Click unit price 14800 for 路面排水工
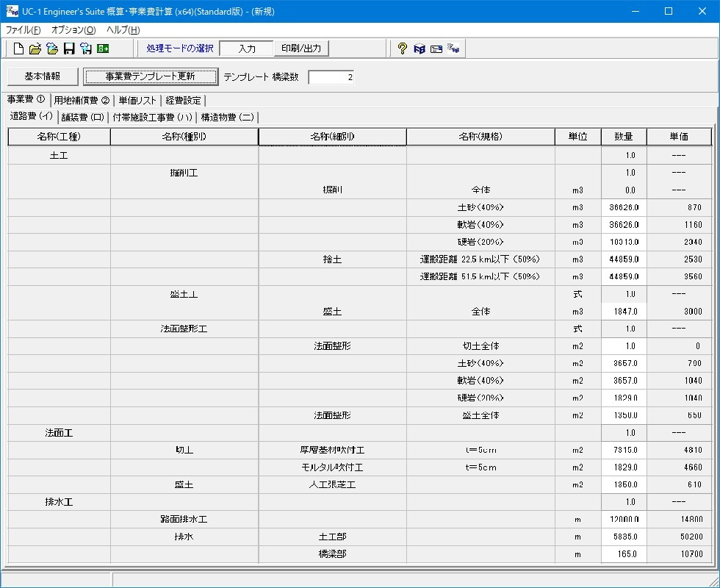Viewport: 720px width, 588px height. tap(679, 519)
